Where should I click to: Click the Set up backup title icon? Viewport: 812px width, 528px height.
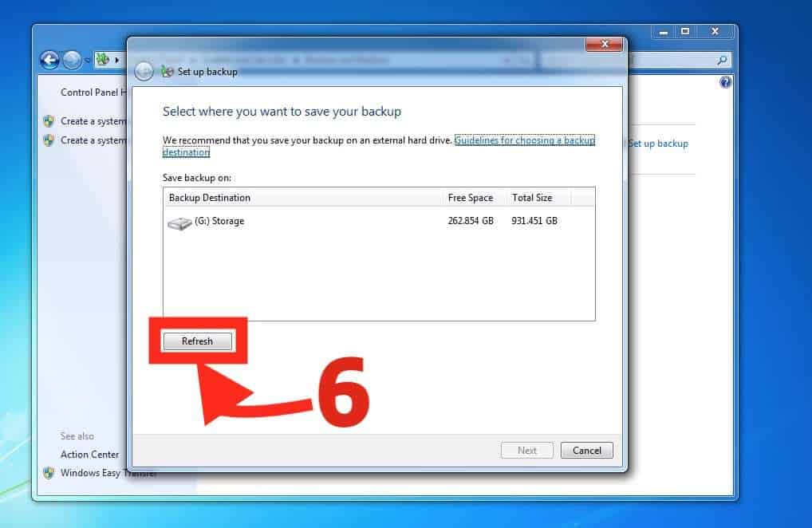pyautogui.click(x=167, y=72)
